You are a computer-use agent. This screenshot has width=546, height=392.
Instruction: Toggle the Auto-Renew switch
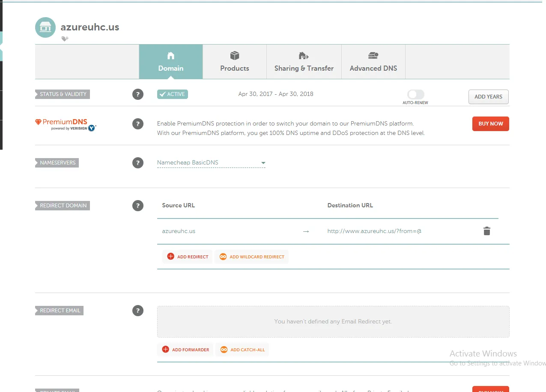[415, 95]
